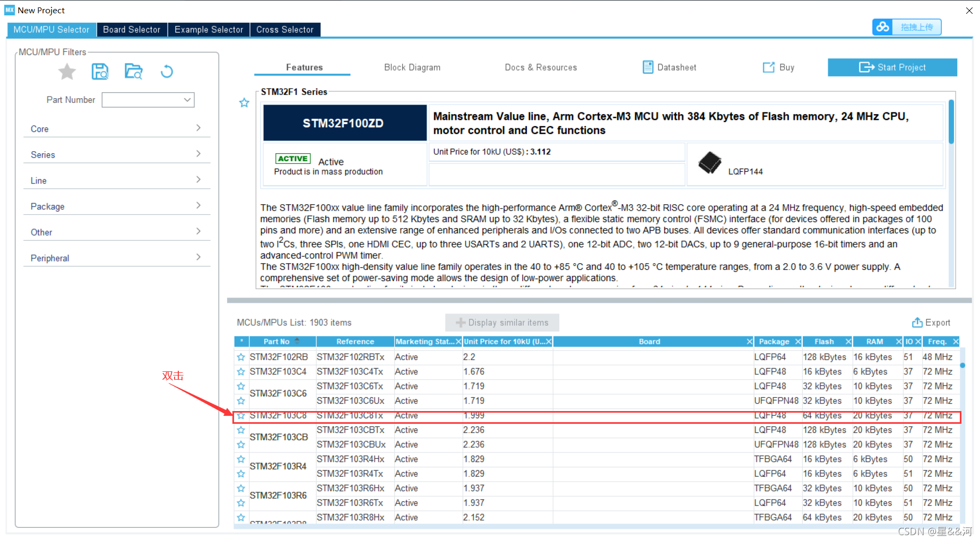980x541 pixels.
Task: Hide the RAM column using its X icon
Action: 899,342
